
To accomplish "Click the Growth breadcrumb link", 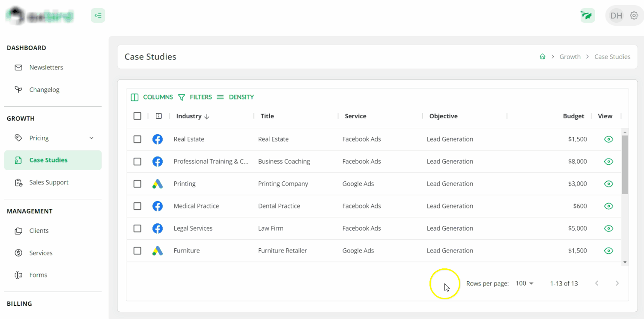I will click(x=570, y=57).
